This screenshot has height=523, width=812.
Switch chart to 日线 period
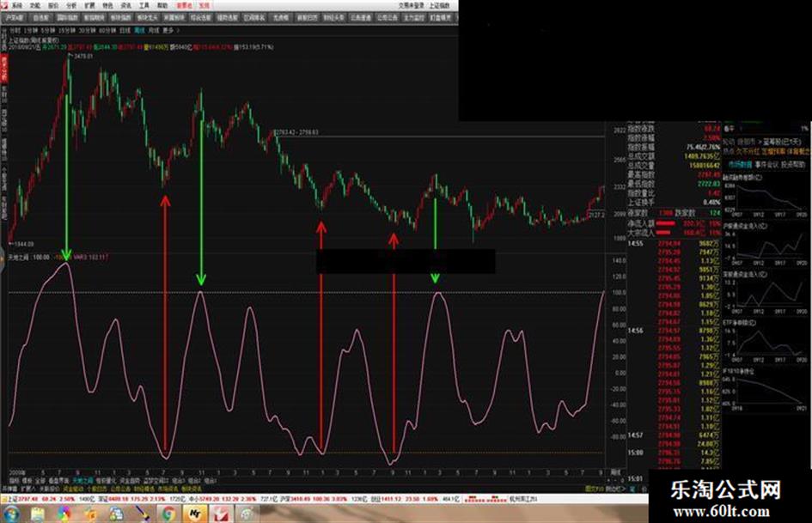point(125,30)
